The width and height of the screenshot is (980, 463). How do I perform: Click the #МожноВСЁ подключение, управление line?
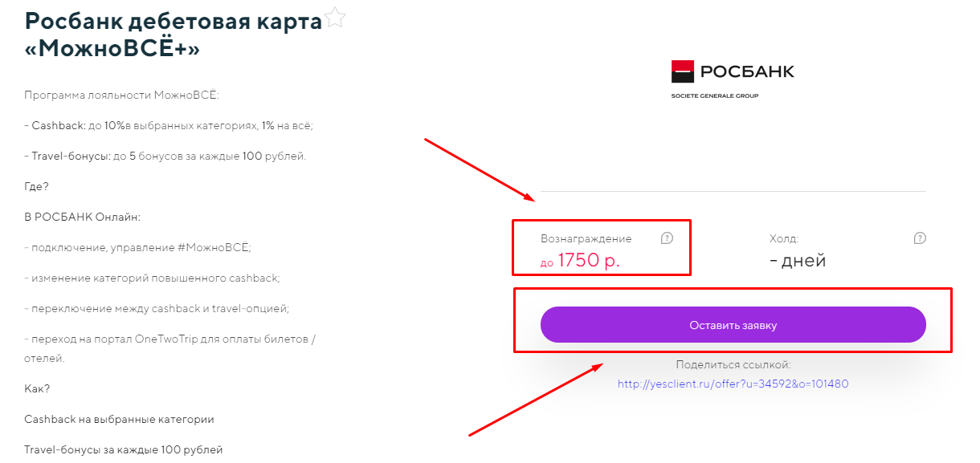click(137, 247)
